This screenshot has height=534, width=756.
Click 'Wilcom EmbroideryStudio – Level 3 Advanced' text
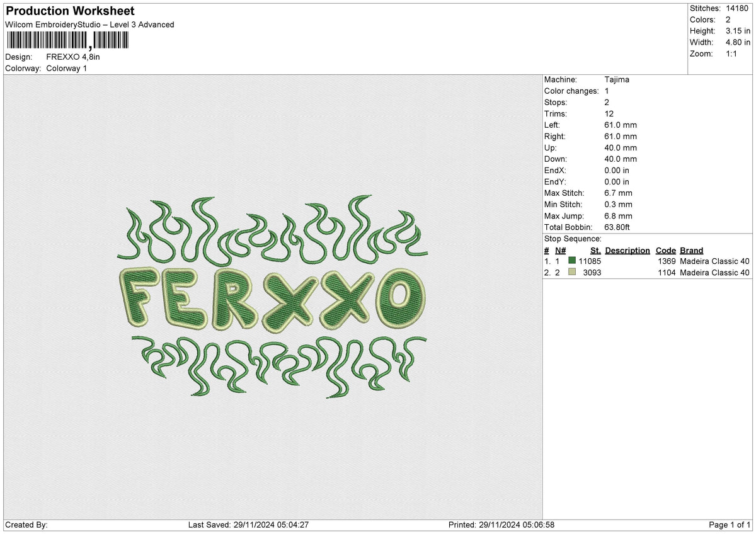(x=89, y=25)
